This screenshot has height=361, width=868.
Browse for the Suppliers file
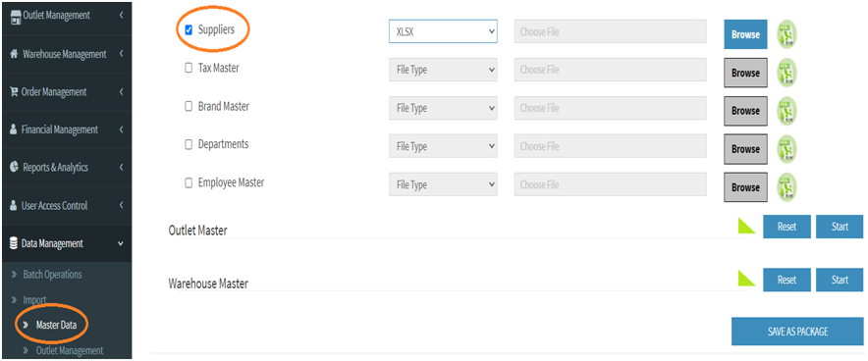point(745,34)
